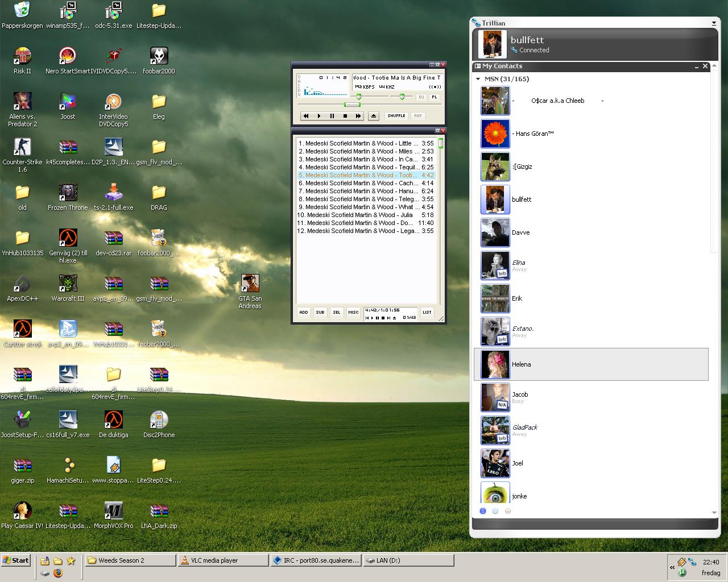Select playlist track 11 with 11:40 length

tap(366, 223)
